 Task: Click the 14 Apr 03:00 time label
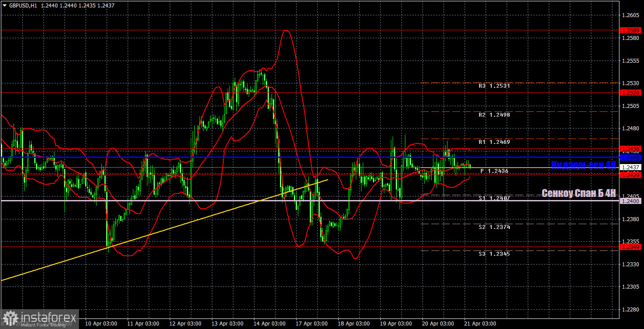pyautogui.click(x=270, y=324)
